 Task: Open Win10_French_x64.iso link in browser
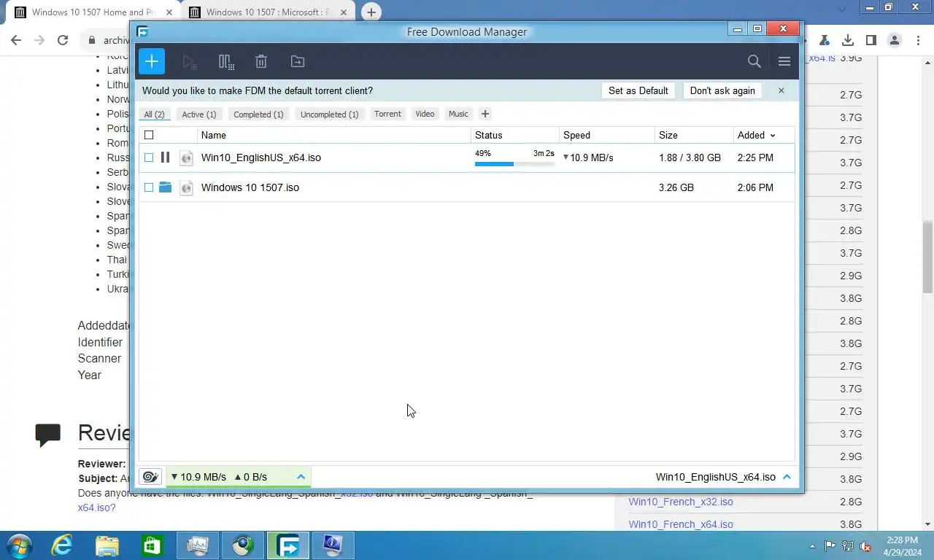(x=681, y=524)
